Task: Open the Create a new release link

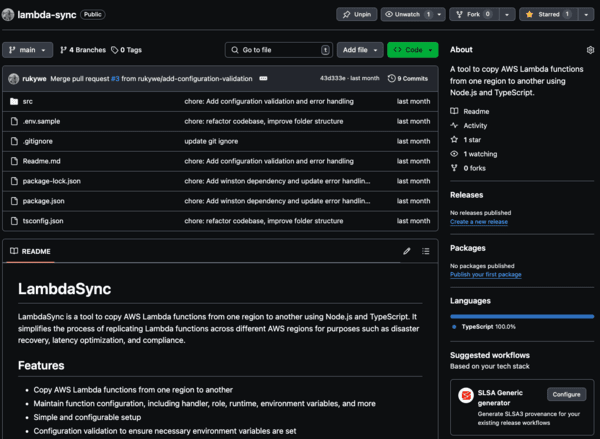Action: (x=479, y=222)
